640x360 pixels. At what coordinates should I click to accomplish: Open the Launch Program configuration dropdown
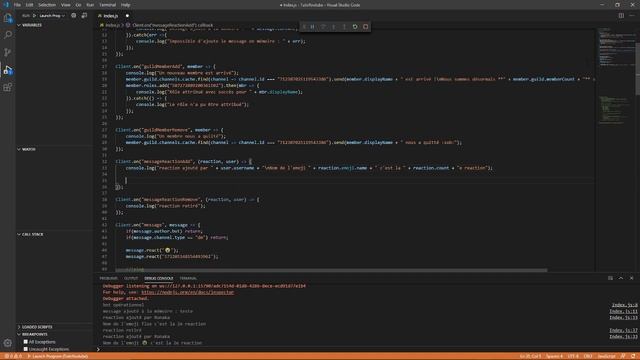[x=52, y=16]
